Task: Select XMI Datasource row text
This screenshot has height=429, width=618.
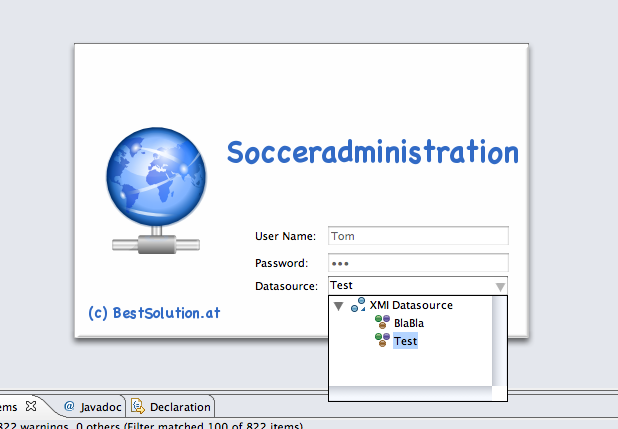Action: 411,305
